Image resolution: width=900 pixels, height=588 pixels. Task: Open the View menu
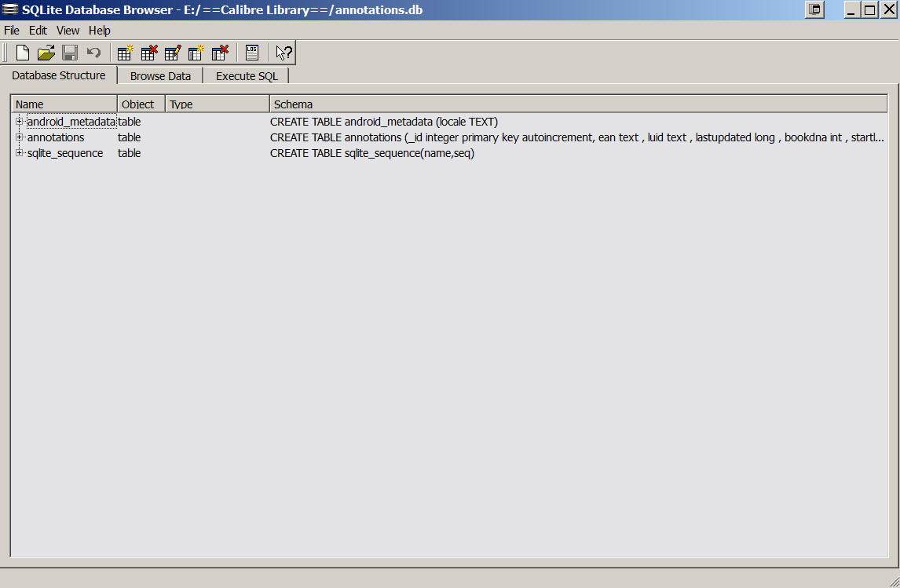[68, 31]
